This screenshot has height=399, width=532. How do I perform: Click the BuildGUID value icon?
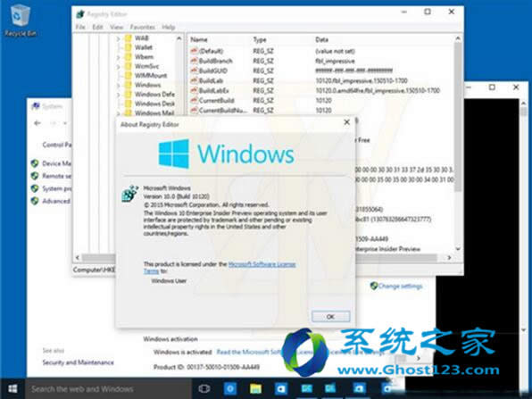[194, 71]
